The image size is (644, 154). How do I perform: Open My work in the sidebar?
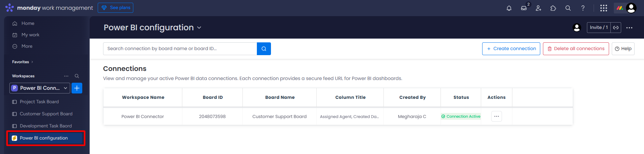click(30, 35)
